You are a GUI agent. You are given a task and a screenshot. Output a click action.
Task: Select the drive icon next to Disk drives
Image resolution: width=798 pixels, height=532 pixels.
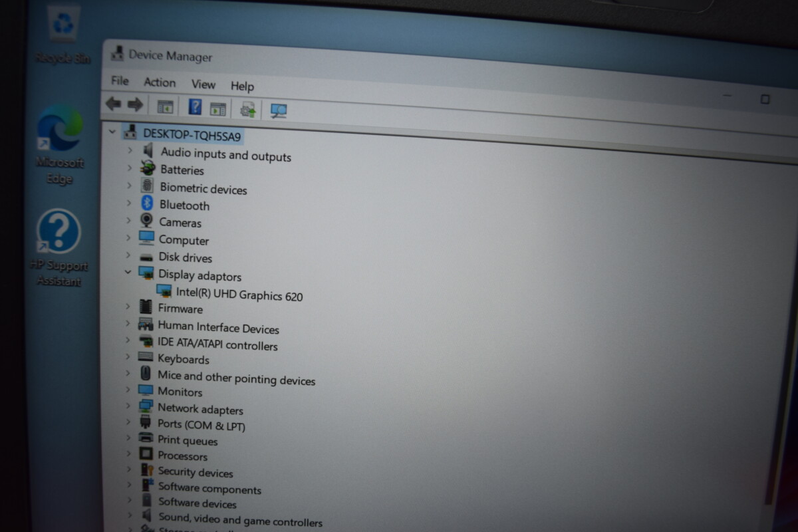(x=146, y=257)
